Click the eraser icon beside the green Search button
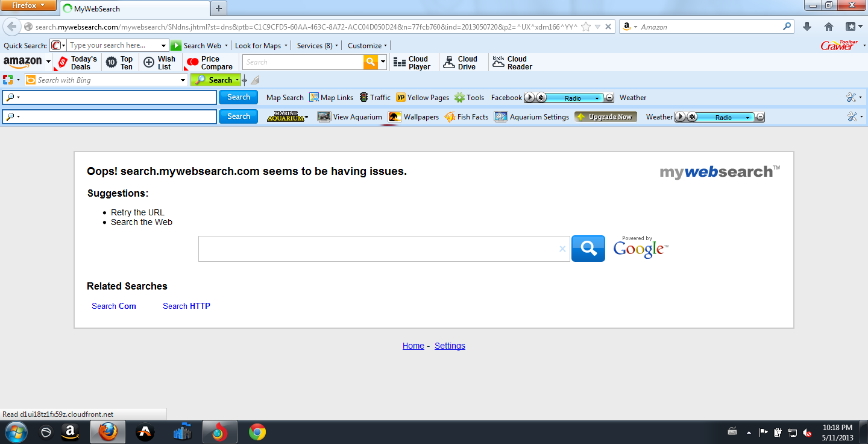 pyautogui.click(x=256, y=80)
